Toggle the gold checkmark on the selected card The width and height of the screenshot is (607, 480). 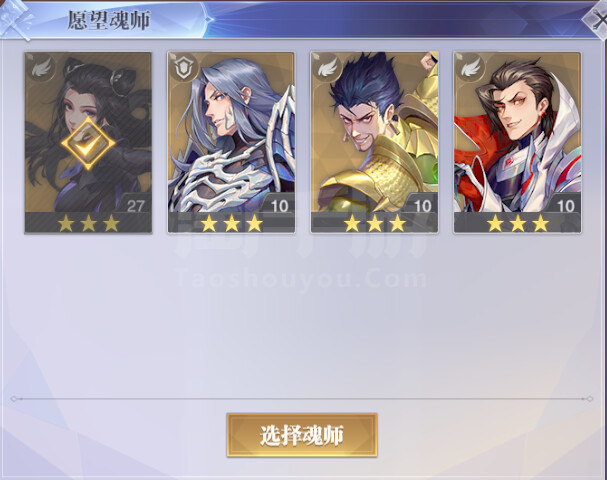88,143
